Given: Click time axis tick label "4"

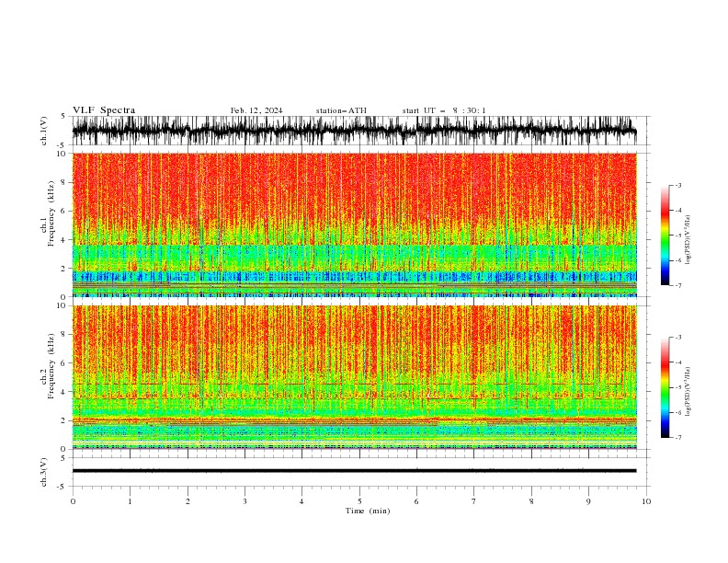Looking at the screenshot, I should coord(301,501).
